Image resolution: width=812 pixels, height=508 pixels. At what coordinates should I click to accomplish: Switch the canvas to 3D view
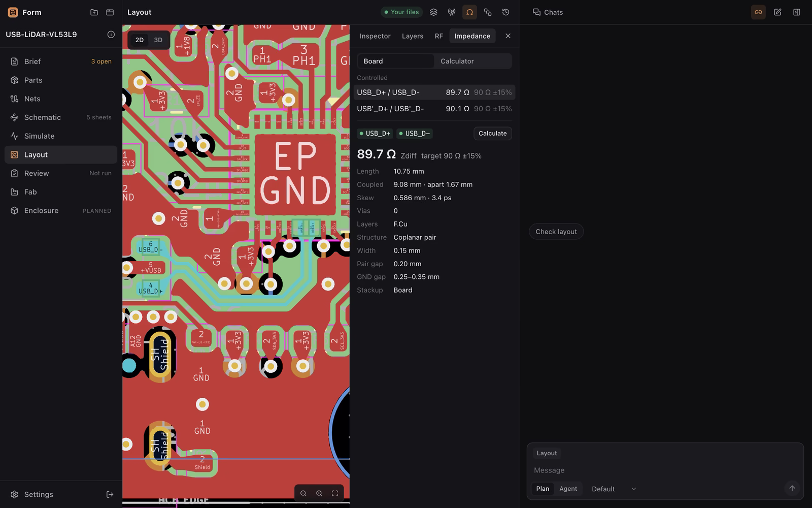tap(158, 40)
